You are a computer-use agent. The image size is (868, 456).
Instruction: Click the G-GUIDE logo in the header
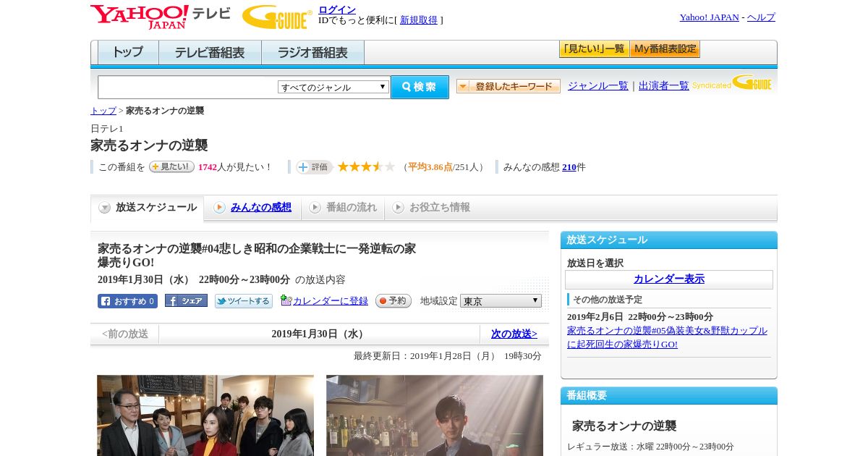tap(276, 17)
